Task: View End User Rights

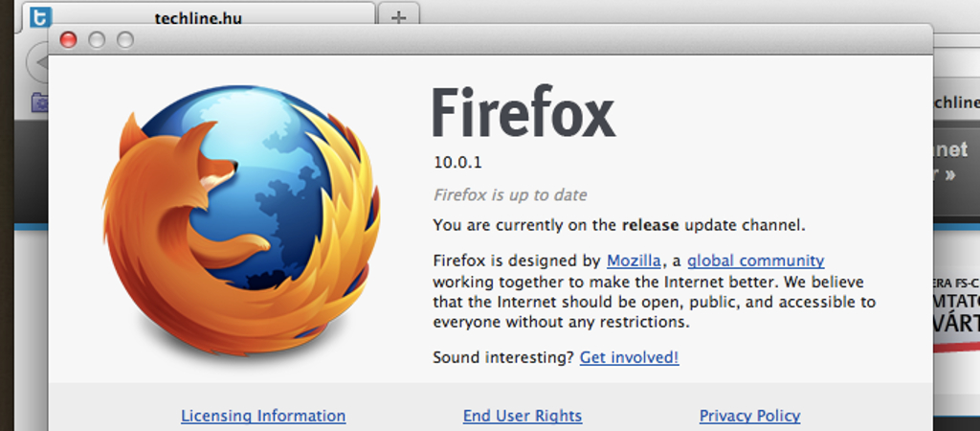Action: pos(523,416)
